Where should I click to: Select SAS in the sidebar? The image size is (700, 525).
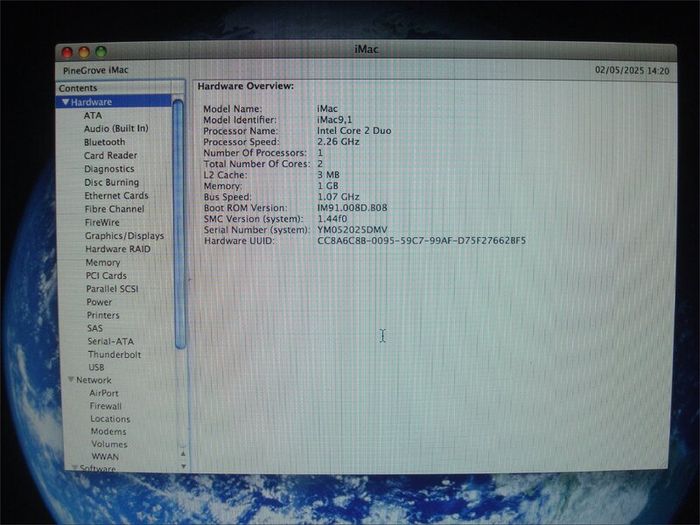click(95, 328)
